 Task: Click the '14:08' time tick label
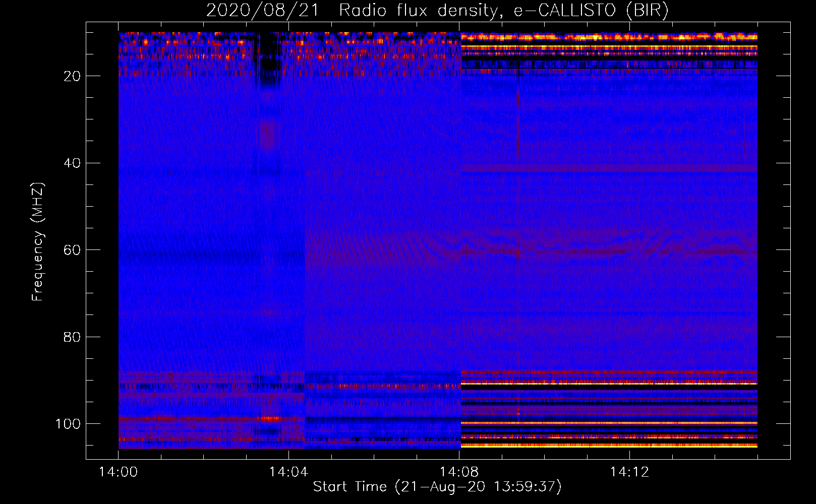coord(459,472)
